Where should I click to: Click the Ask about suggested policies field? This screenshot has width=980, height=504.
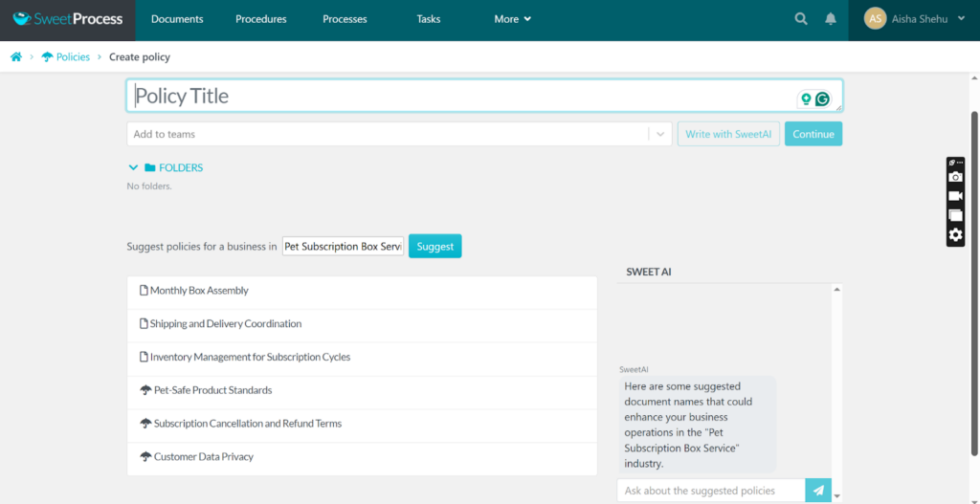711,491
